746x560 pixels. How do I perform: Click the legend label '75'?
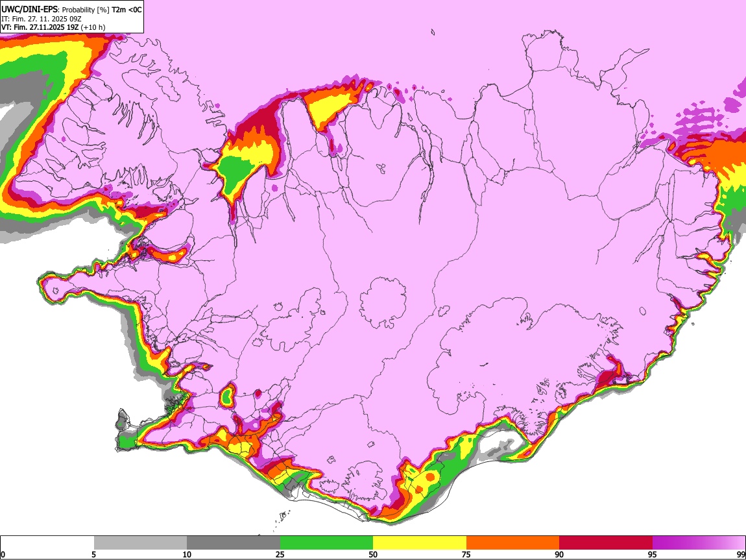[466, 555]
